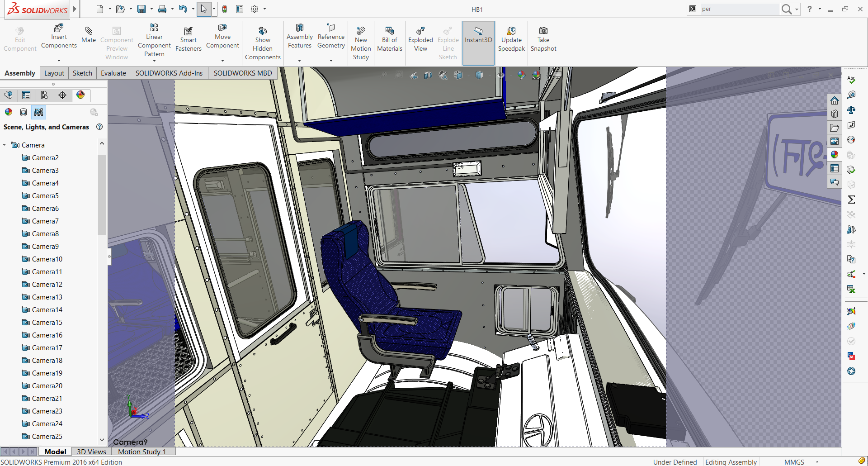The image size is (868, 466).
Task: Click the MMGS unit system button
Action: point(794,462)
